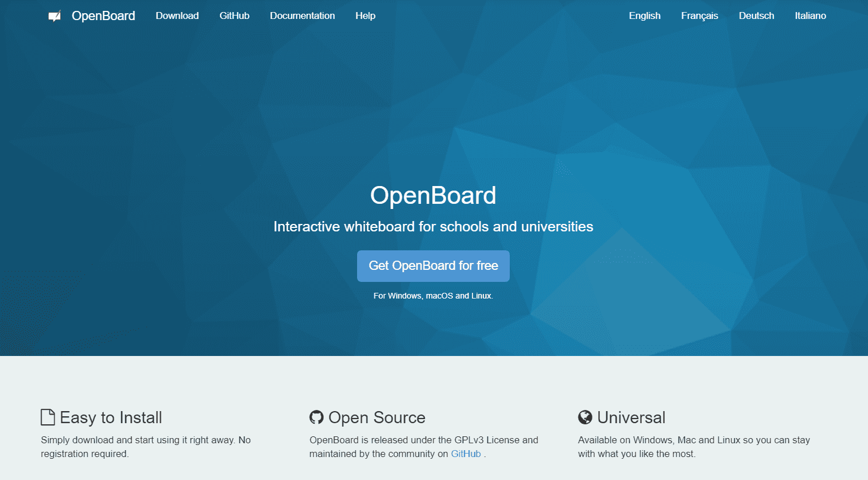Click the file icon next to Easy to Install
This screenshot has width=868, height=480.
[48, 417]
